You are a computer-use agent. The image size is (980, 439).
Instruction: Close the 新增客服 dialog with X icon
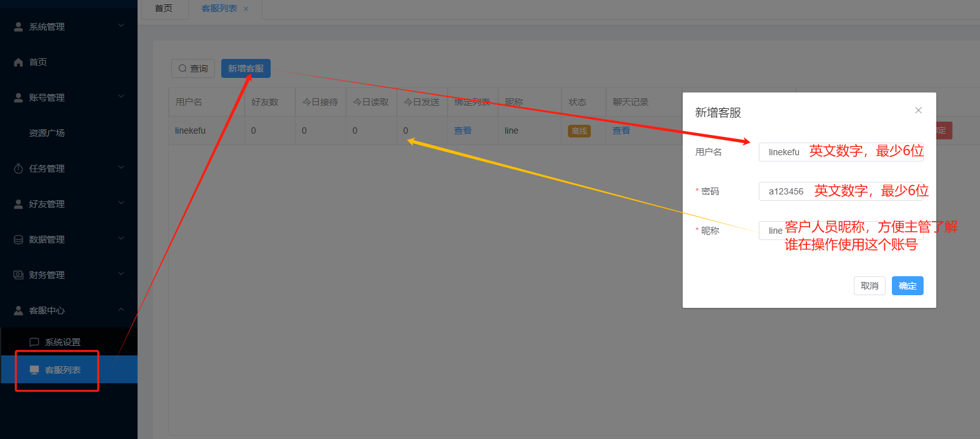(x=918, y=110)
